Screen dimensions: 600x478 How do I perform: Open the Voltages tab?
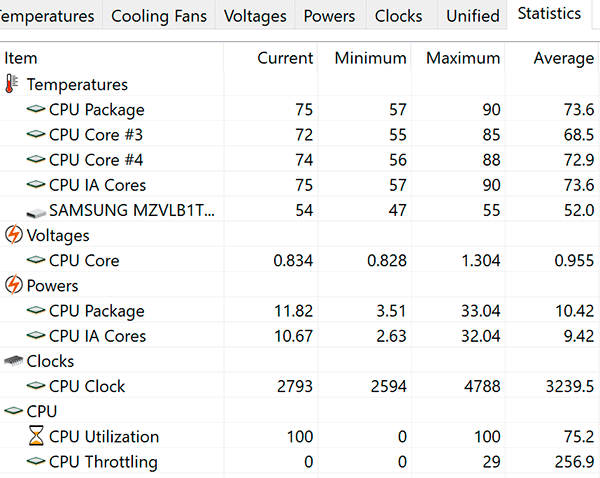255,16
